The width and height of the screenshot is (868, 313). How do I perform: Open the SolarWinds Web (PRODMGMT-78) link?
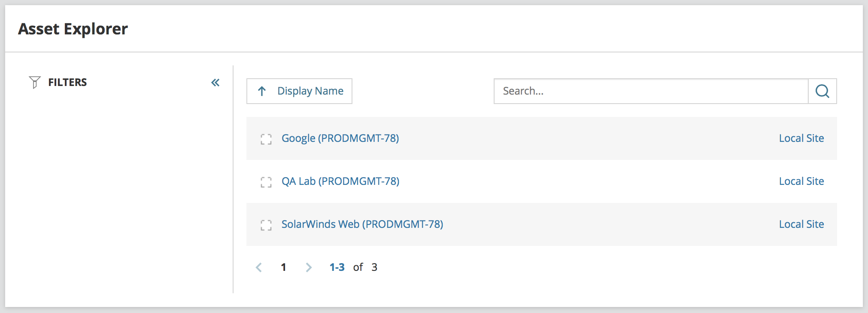point(362,224)
